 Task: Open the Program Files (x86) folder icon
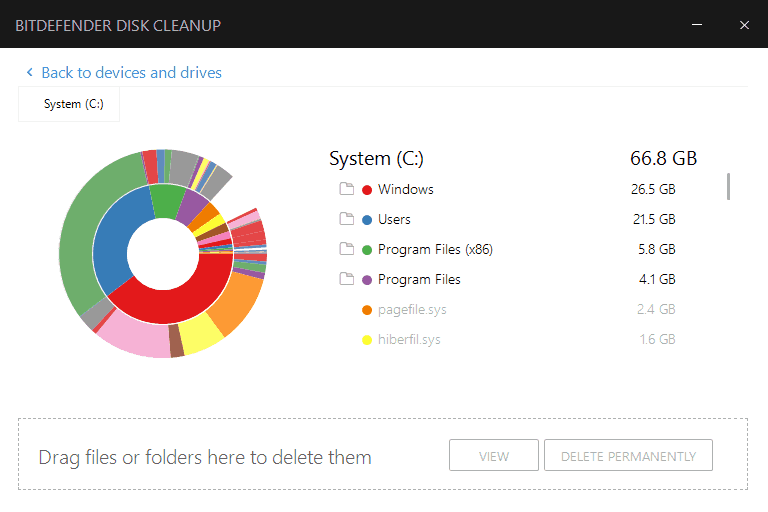click(x=347, y=249)
